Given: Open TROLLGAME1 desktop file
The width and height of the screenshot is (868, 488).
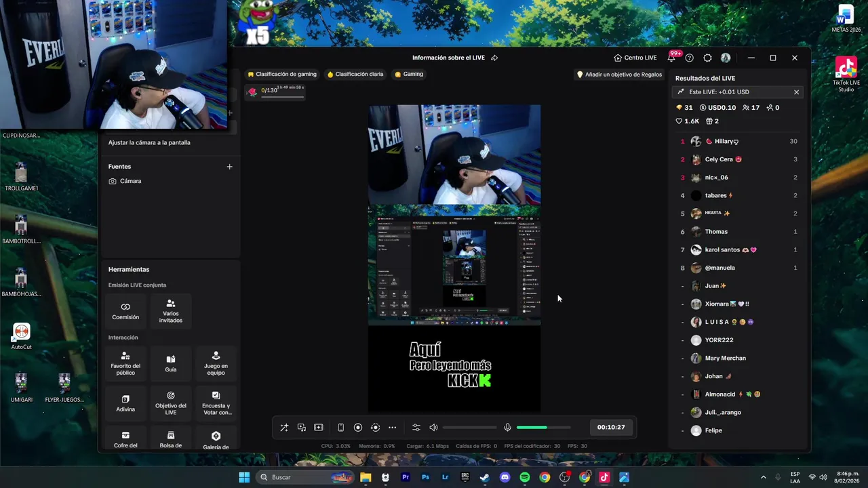Looking at the screenshot, I should coord(21,177).
